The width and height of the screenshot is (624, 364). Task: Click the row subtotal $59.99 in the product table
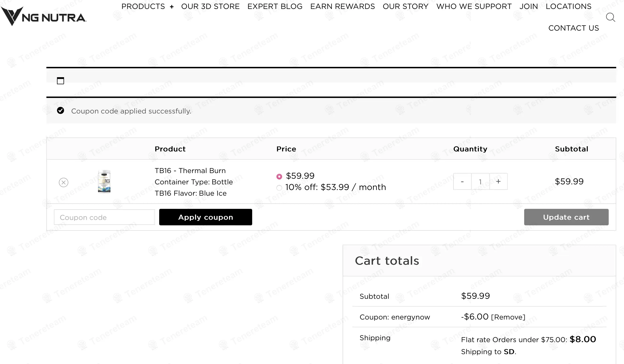[569, 182]
